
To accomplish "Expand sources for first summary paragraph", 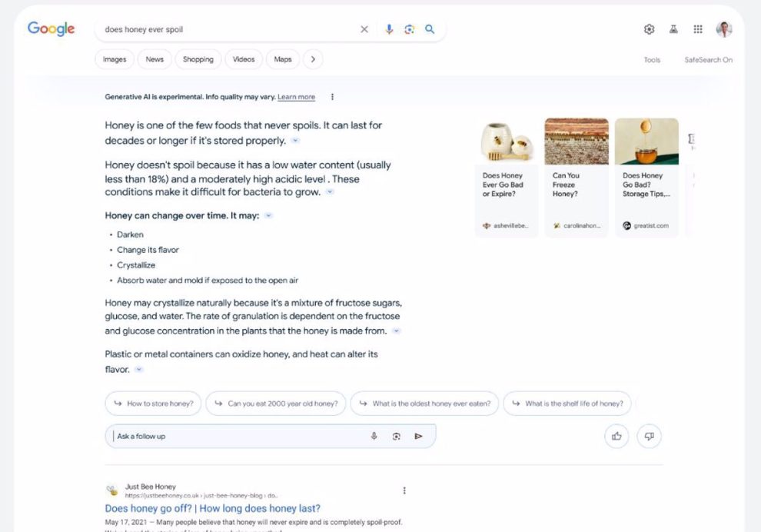I will pos(296,141).
